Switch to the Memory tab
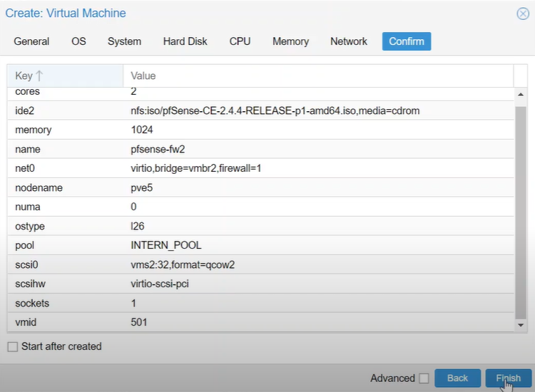535x392 pixels. click(x=290, y=41)
